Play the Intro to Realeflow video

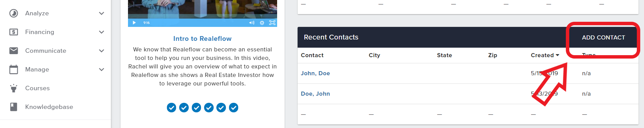click(x=134, y=23)
